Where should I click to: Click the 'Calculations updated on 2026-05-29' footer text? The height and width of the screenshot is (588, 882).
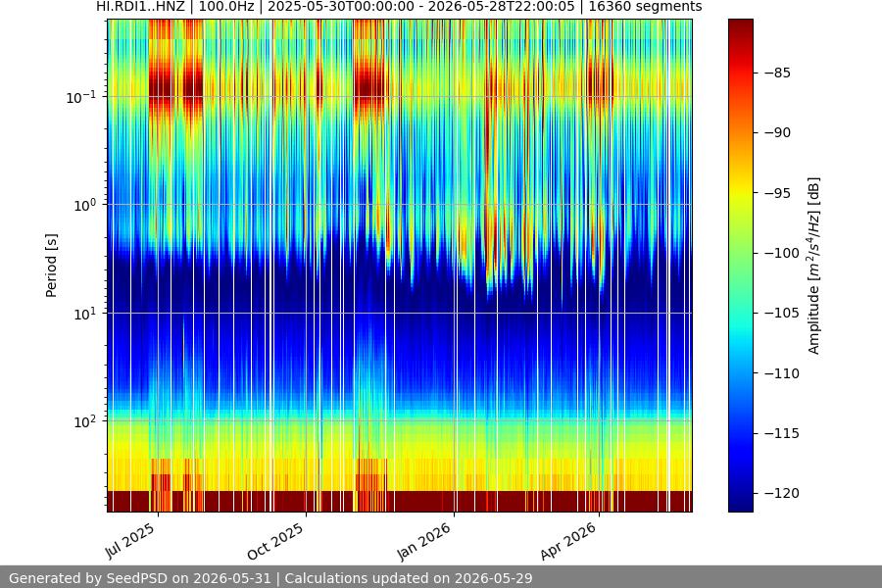click(x=409, y=578)
